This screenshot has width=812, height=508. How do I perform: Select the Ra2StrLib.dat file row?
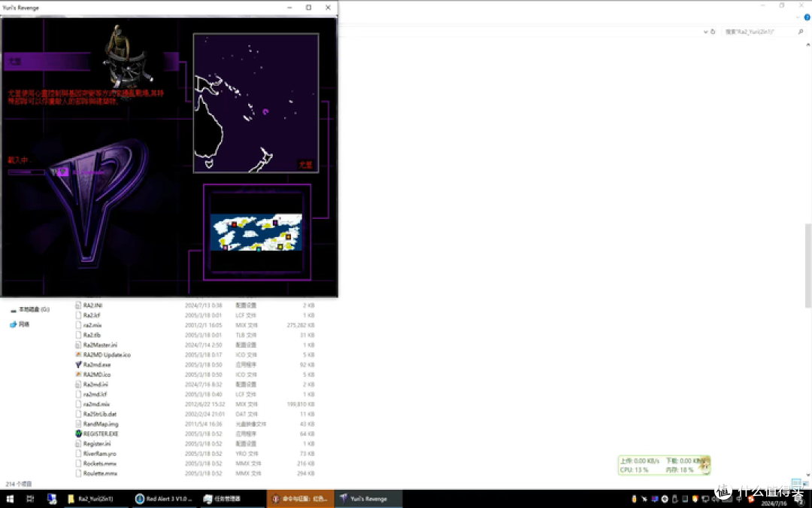click(195, 414)
